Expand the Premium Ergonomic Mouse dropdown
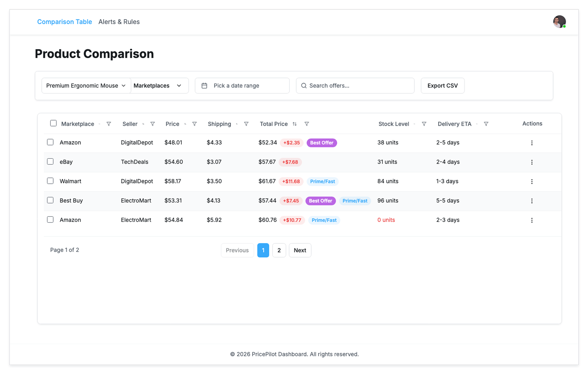This screenshot has width=588, height=382. coord(86,86)
